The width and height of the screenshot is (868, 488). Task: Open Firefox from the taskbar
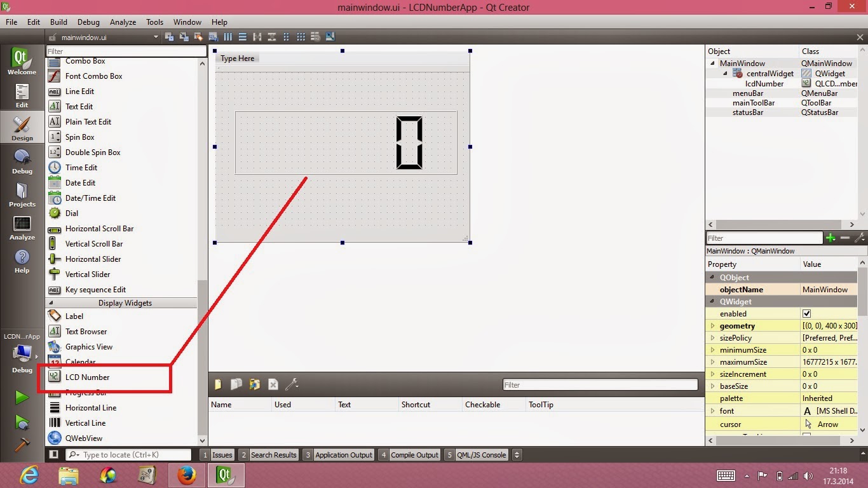tap(187, 475)
